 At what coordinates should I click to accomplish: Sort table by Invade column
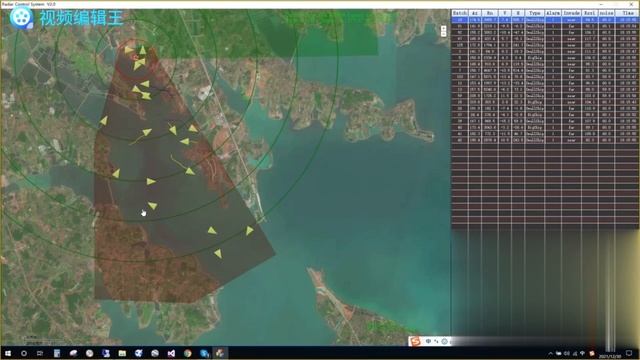571,13
